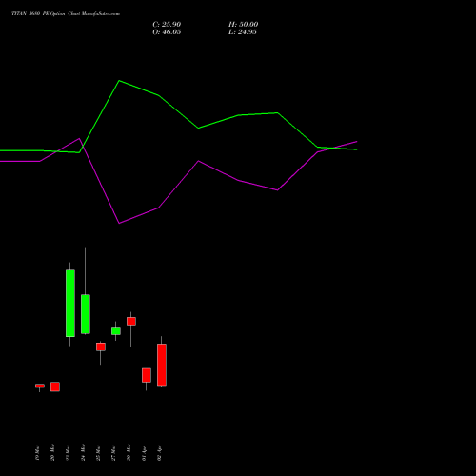The image size is (476, 476).
Task: Select the close value C: 25.90
Action: (x=167, y=25)
